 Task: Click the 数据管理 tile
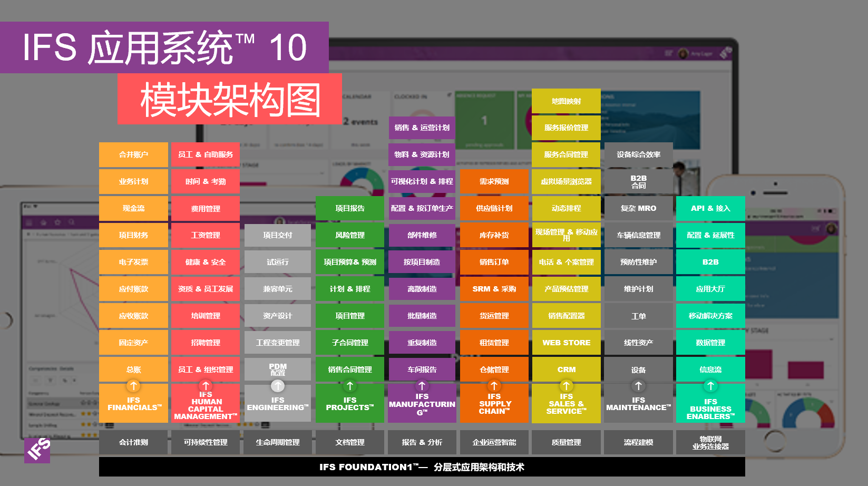710,343
